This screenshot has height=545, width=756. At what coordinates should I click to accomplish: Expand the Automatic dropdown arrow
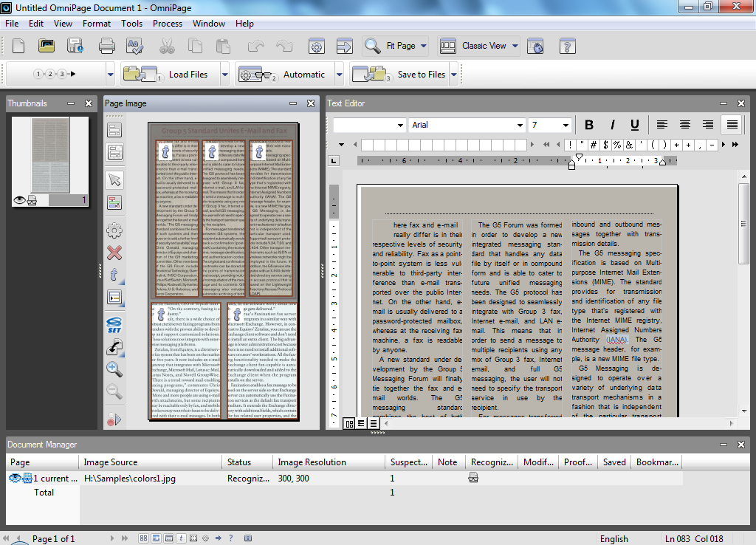340,75
